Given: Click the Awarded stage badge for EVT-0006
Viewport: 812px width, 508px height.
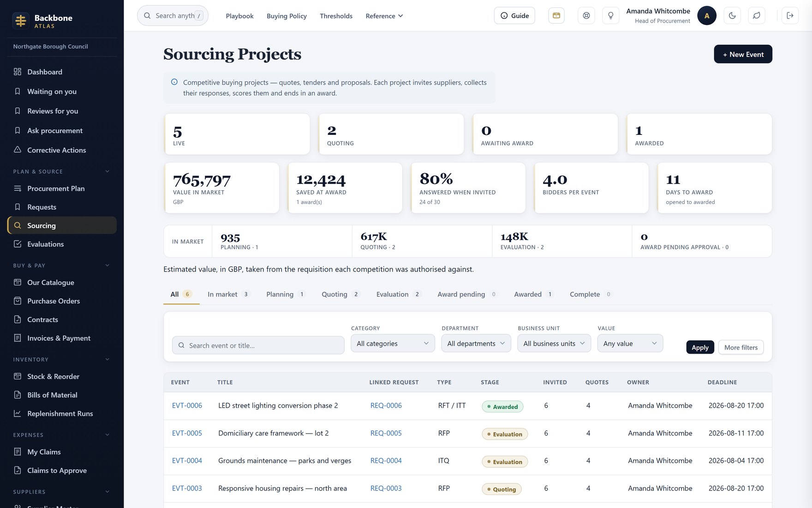Looking at the screenshot, I should [x=502, y=406].
